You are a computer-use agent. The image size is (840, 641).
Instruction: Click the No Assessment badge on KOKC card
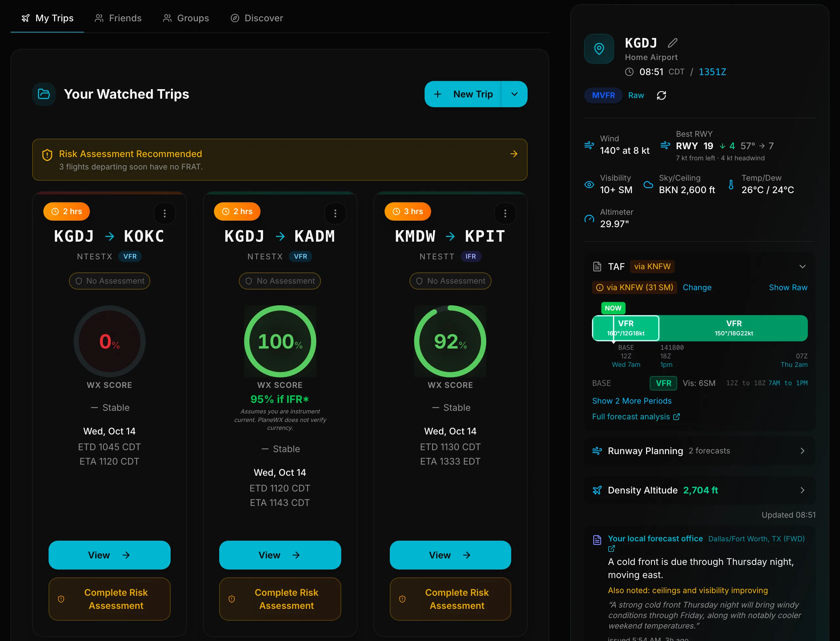click(110, 281)
